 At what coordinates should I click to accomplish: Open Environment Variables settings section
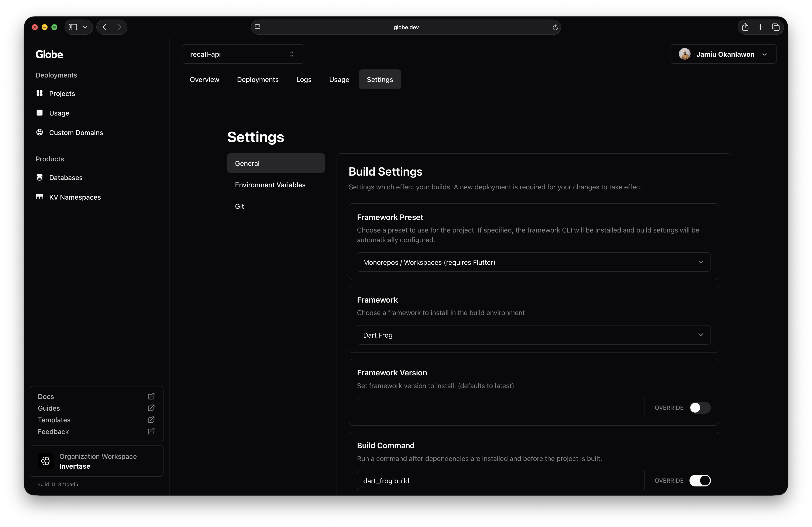[270, 185]
